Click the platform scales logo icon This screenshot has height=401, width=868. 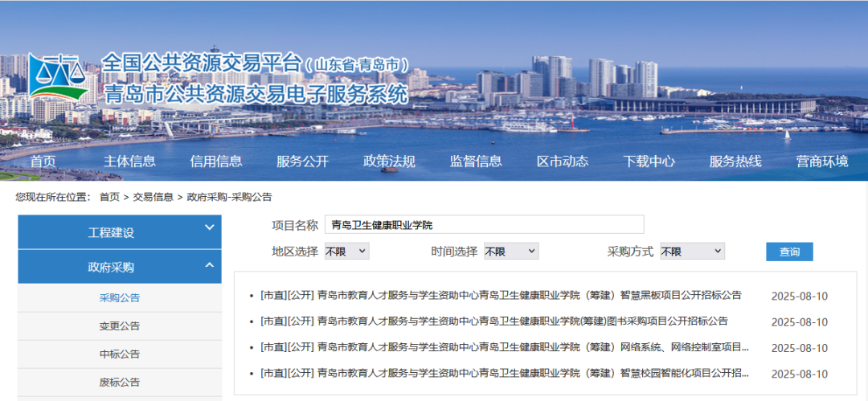[57, 77]
